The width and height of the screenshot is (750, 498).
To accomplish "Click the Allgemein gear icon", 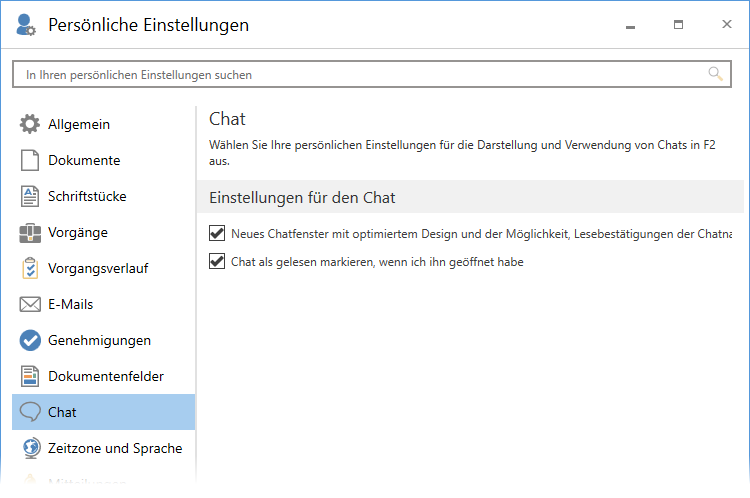I will 30,124.
